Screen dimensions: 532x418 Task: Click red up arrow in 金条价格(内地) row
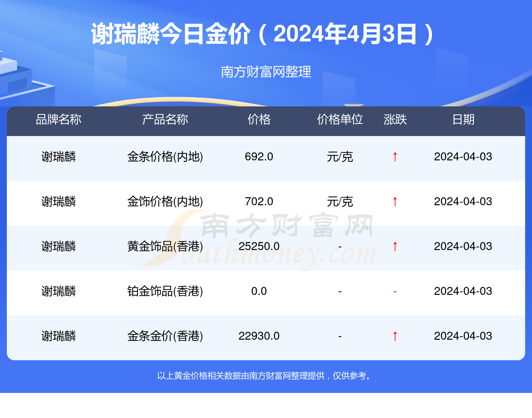(395, 157)
